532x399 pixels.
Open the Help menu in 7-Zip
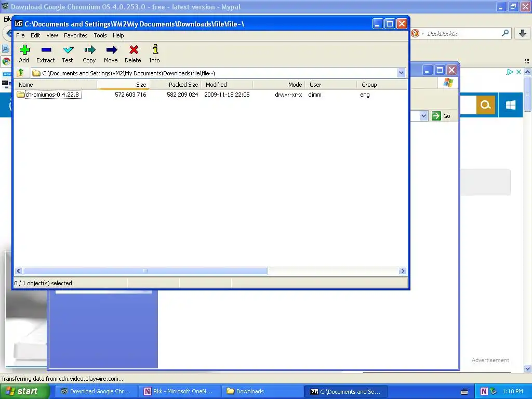(118, 35)
